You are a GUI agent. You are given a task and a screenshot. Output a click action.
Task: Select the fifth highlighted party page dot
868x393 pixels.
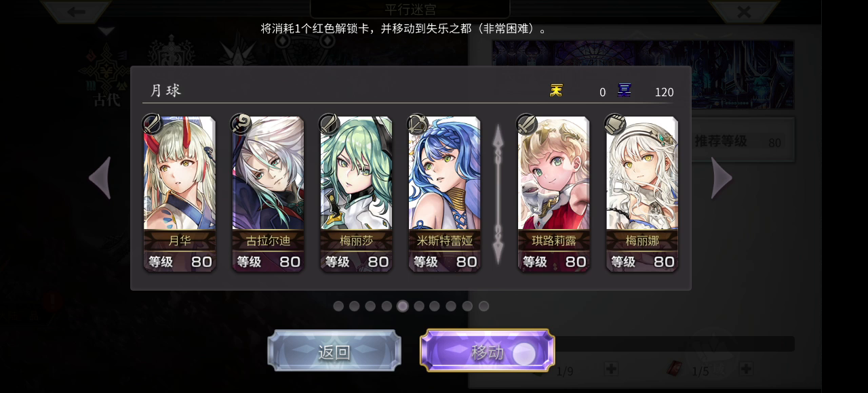pyautogui.click(x=403, y=306)
